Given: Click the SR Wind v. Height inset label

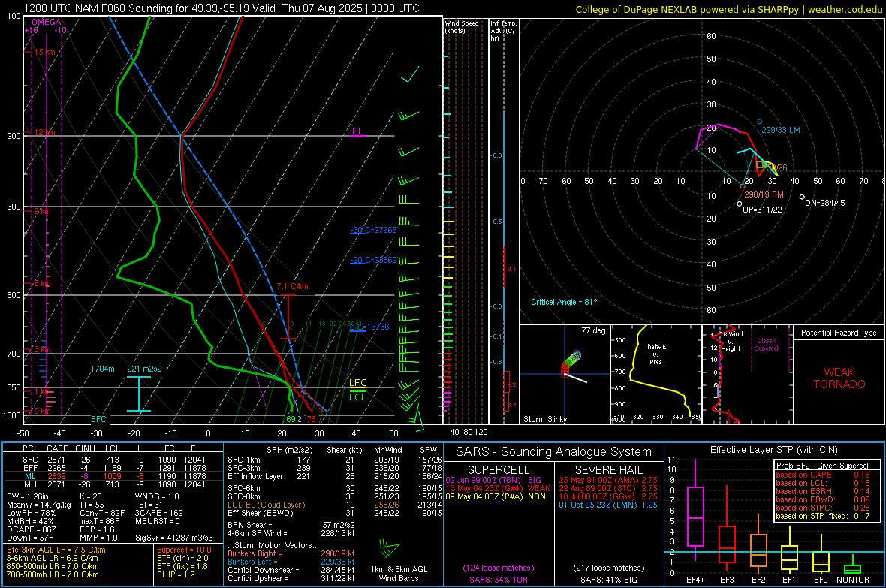Looking at the screenshot, I should [x=731, y=342].
